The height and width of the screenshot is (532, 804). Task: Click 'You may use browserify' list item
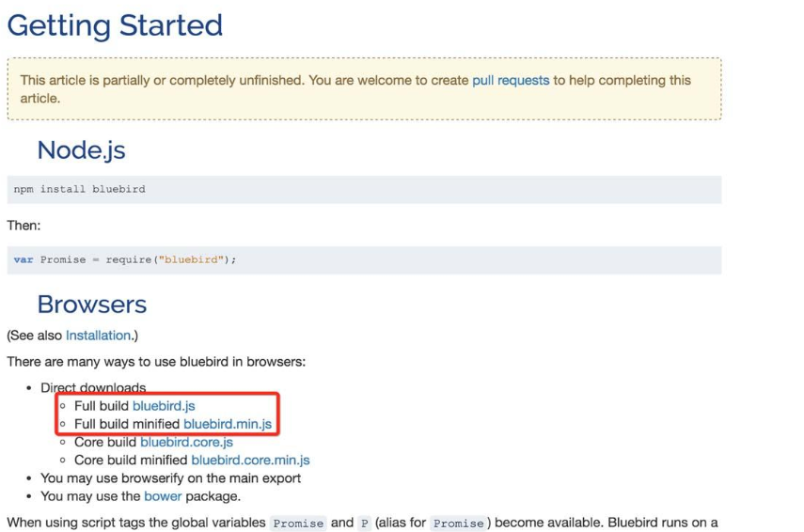pyautogui.click(x=171, y=478)
